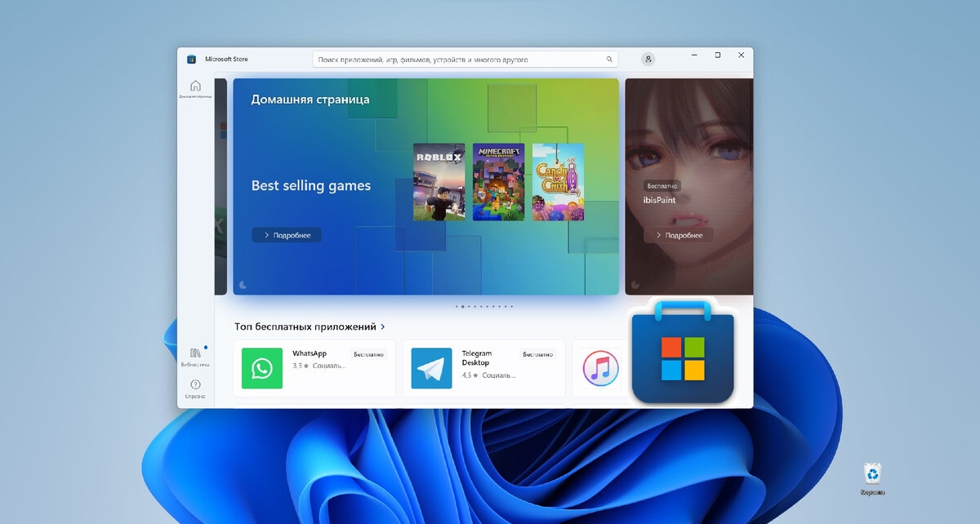Screen dimensions: 980x524
Task: Click the Бесплатно badge on WhatsApp card
Action: tap(369, 354)
